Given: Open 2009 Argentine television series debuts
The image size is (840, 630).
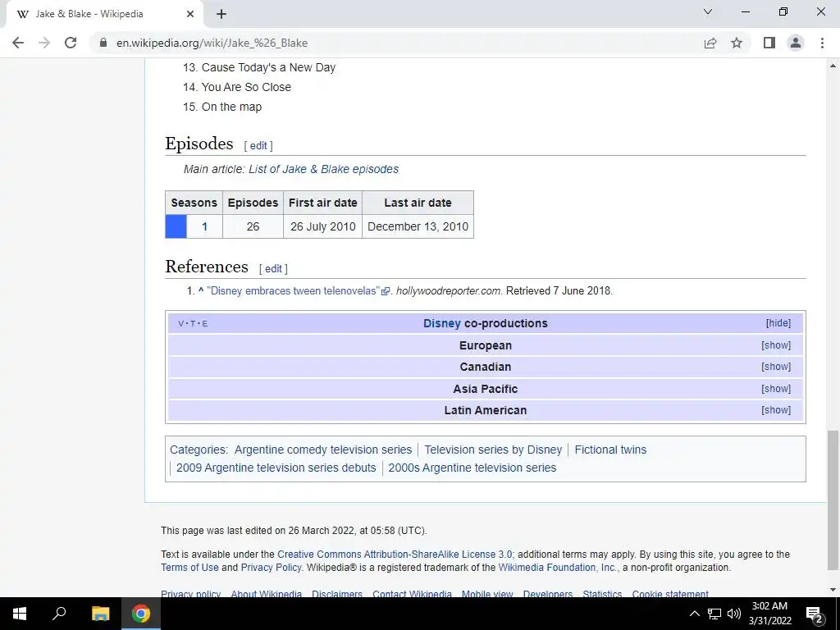Looking at the screenshot, I should tap(276, 468).
